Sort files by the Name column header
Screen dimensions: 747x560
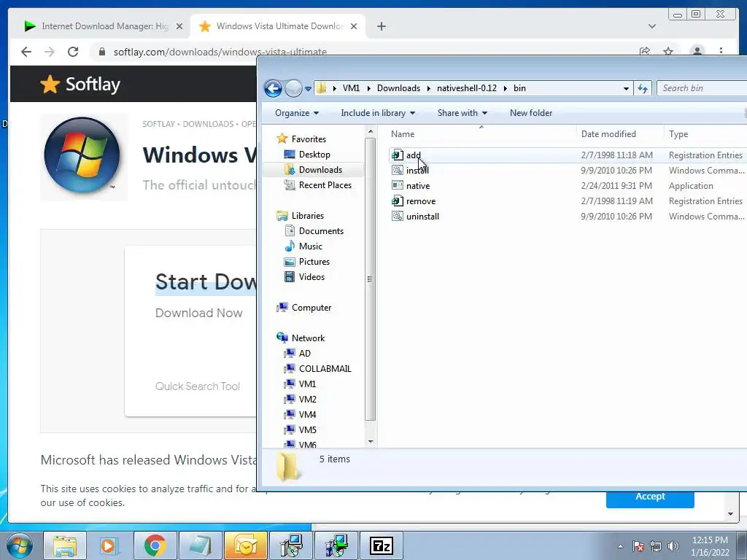coord(403,134)
